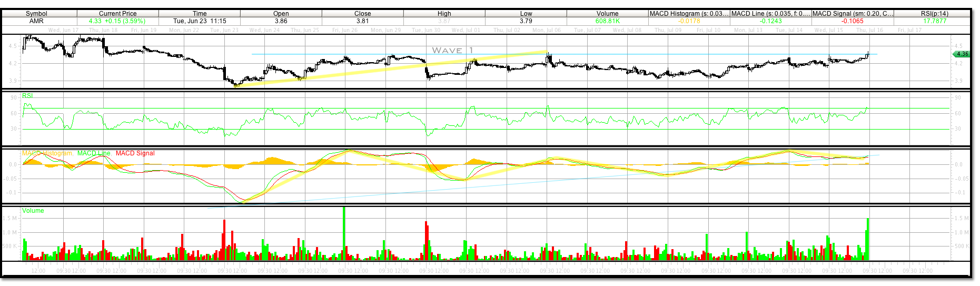Click the 608.81K volume value cell

coord(607,21)
